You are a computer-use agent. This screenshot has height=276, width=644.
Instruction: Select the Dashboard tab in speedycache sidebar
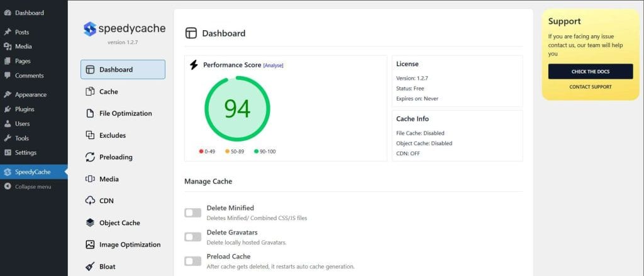click(x=123, y=69)
